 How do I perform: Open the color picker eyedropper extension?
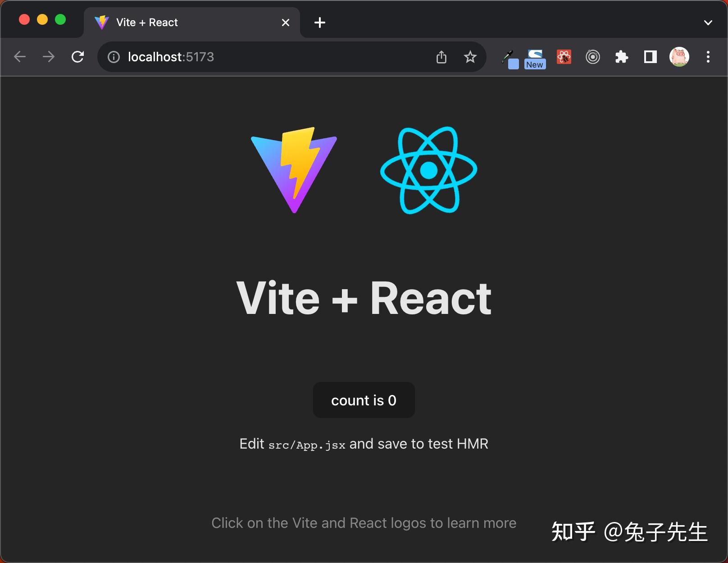(x=510, y=59)
